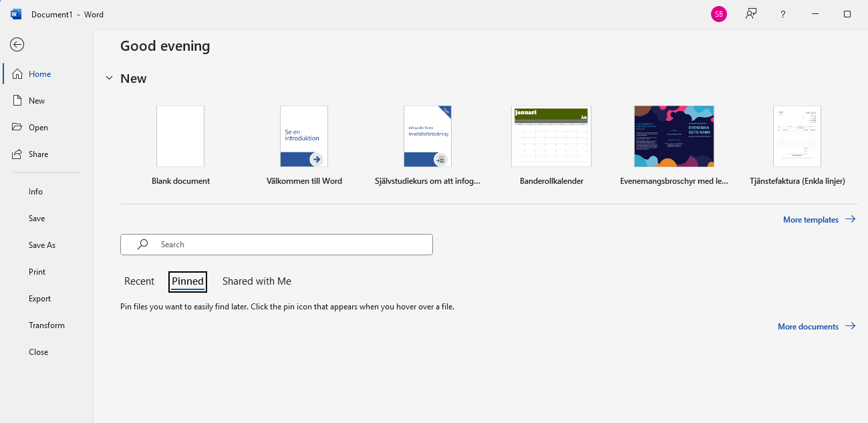Viewport: 868px width, 423px height.
Task: Switch to the Recent tab
Action: [139, 281]
